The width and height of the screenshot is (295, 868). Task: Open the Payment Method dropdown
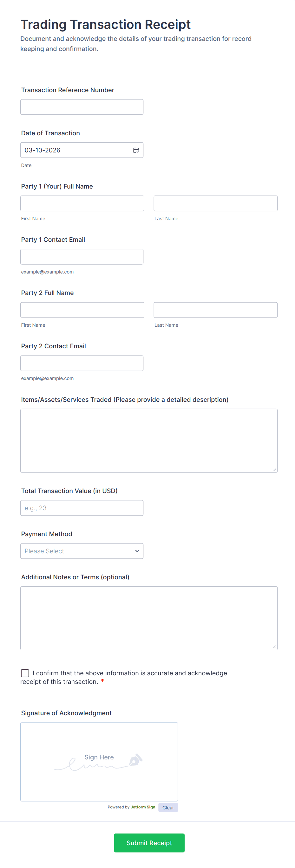82,551
